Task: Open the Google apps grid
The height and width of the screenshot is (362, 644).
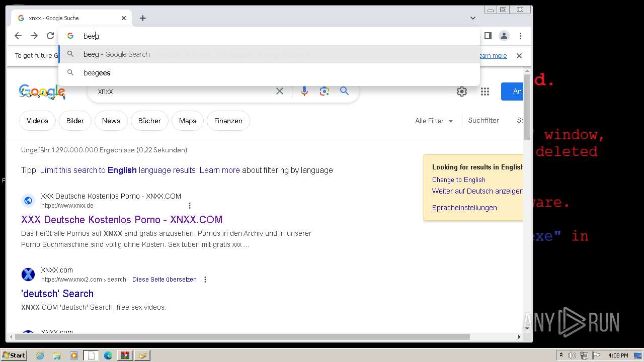Action: [x=485, y=92]
